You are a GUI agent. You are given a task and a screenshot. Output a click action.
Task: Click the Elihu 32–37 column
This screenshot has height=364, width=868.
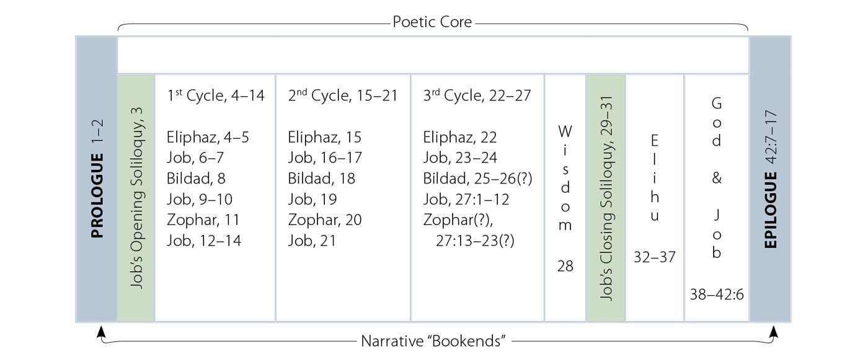click(655, 198)
